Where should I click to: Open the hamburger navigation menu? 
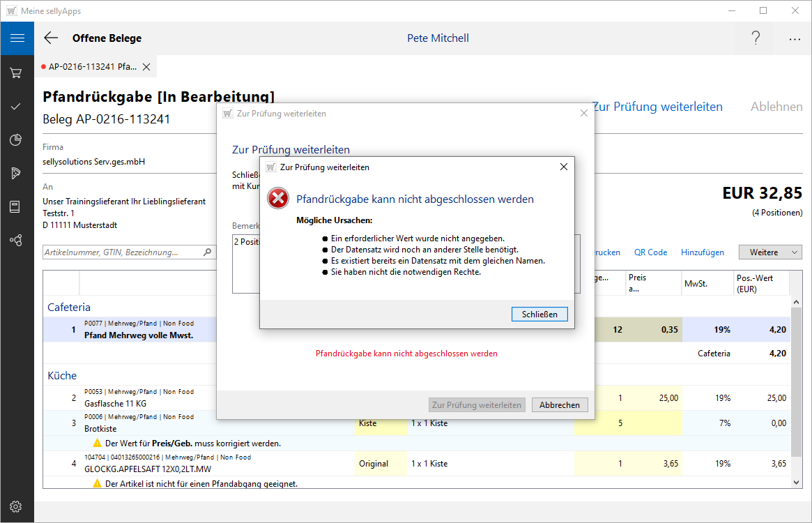17,38
